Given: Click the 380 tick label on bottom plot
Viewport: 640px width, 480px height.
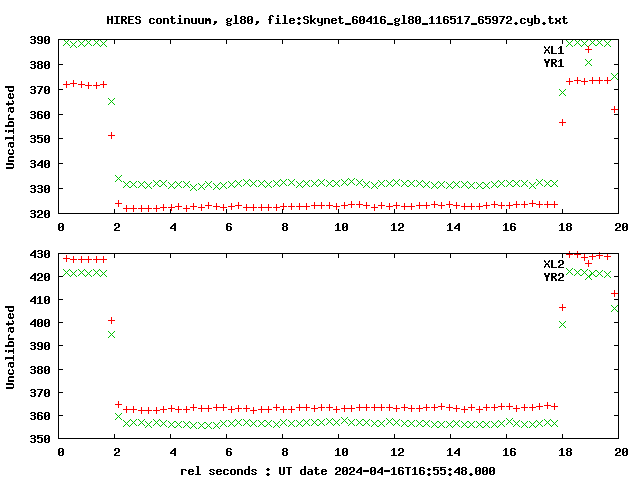Looking at the screenshot, I should point(40,370).
